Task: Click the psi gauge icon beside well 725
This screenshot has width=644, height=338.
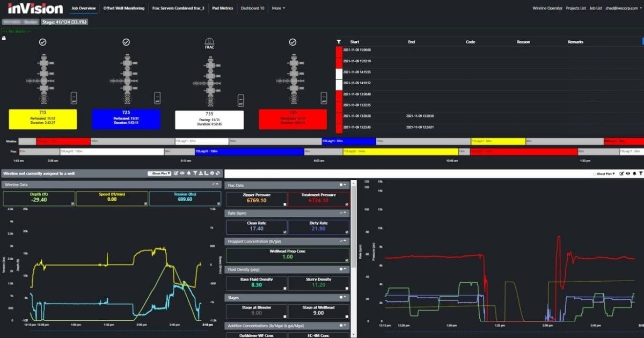Action: 157,98
